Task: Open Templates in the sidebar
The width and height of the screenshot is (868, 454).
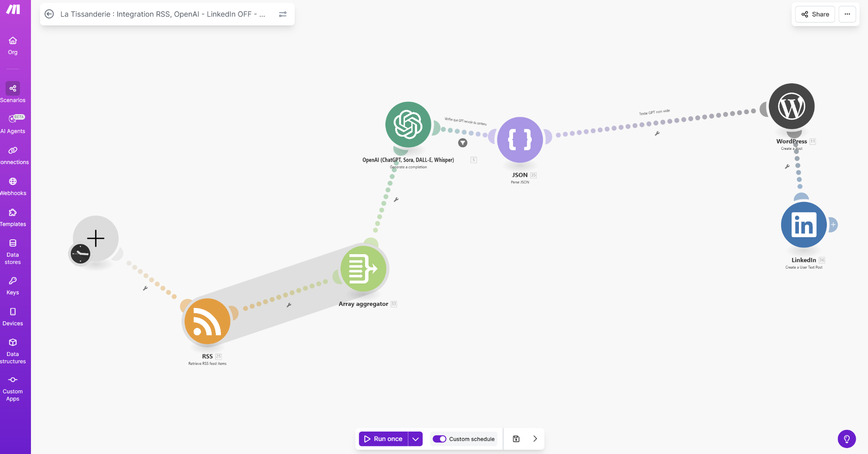Action: (13, 216)
